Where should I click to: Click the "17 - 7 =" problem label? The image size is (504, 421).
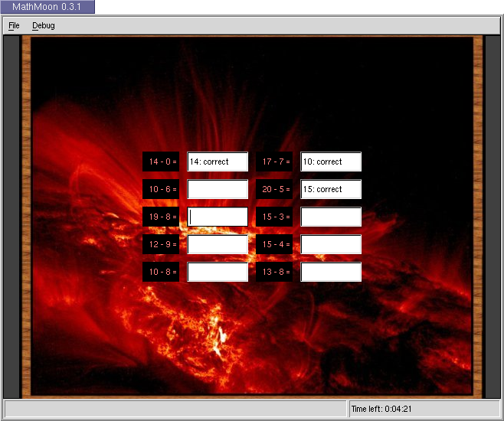click(x=275, y=162)
